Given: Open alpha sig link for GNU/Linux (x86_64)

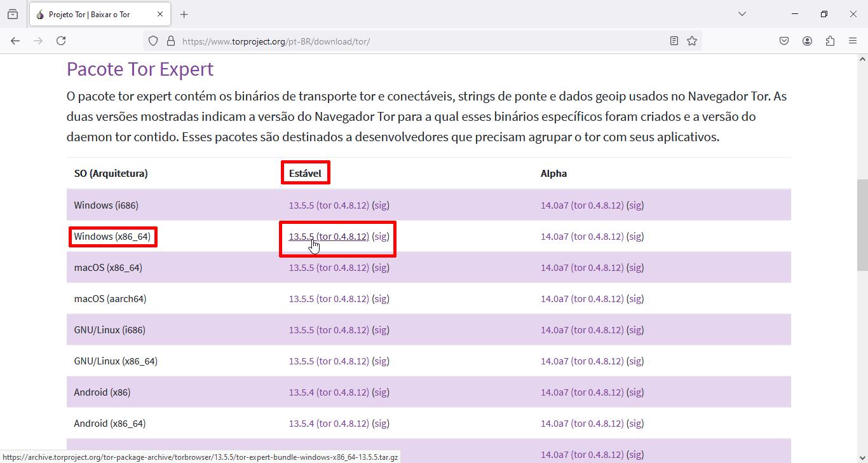Looking at the screenshot, I should pos(635,361).
